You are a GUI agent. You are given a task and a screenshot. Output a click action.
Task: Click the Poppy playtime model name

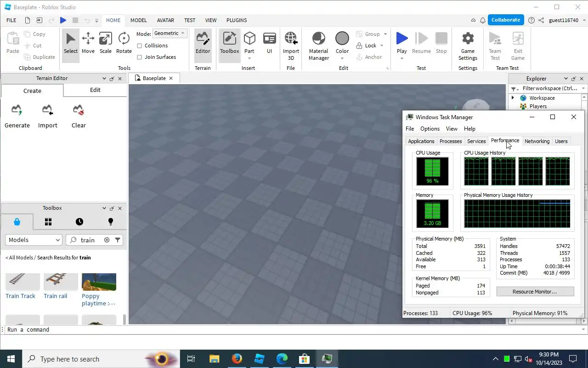(98, 299)
